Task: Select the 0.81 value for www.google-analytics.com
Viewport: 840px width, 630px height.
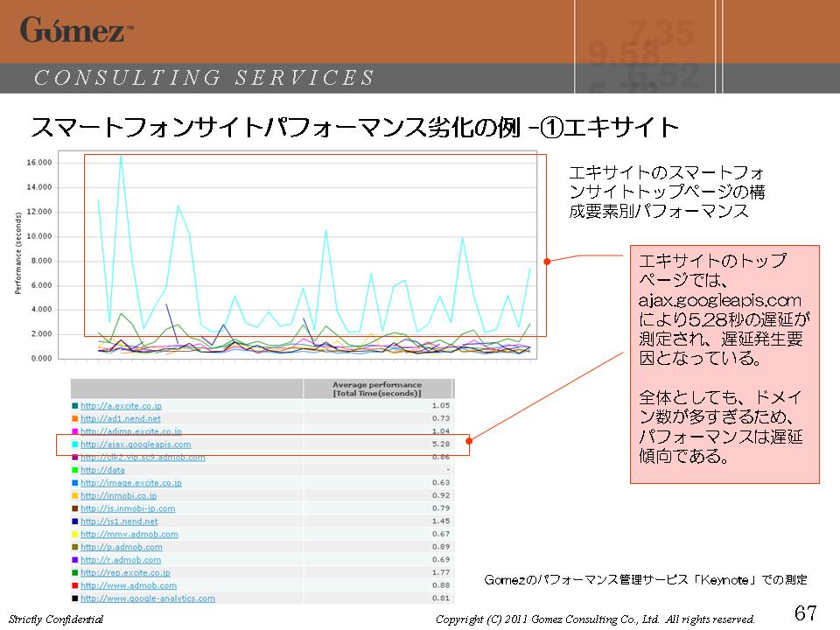Action: (x=441, y=598)
